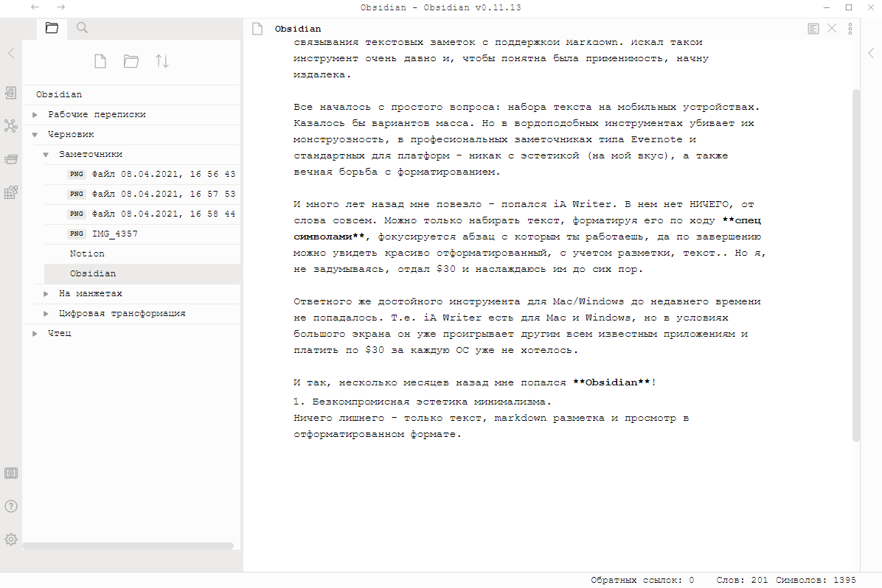Open more options for the note
Image resolution: width=882 pixels, height=588 pixels.
coord(850,29)
